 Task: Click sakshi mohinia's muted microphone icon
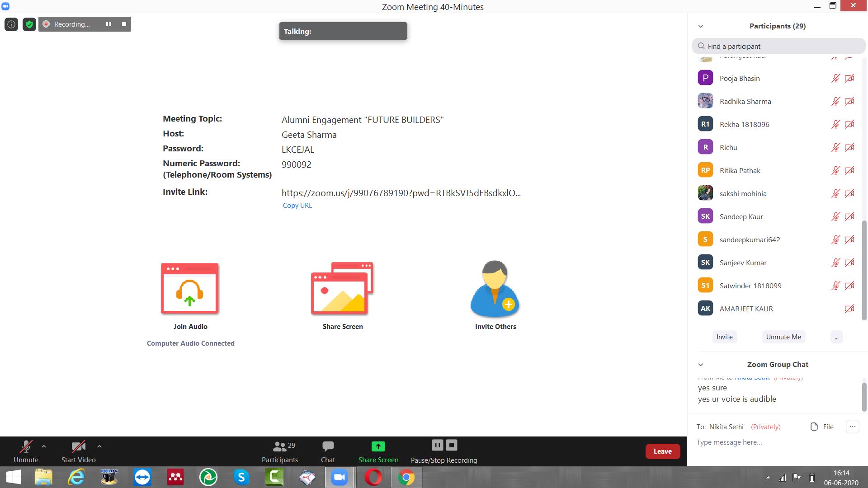(835, 193)
